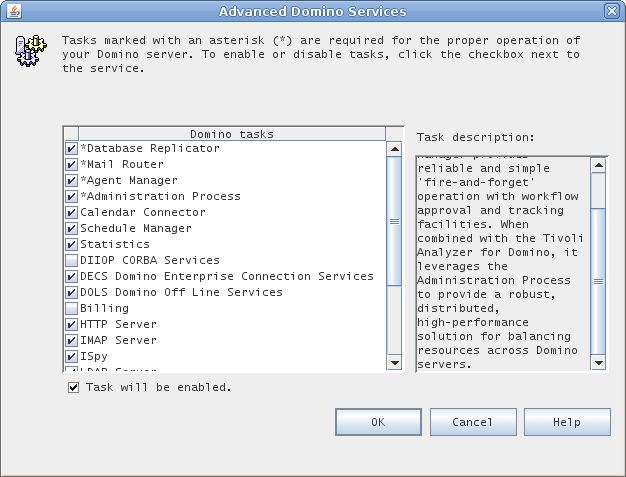The width and height of the screenshot is (626, 477).
Task: Select the 'Statistics' row text
Action: point(115,244)
